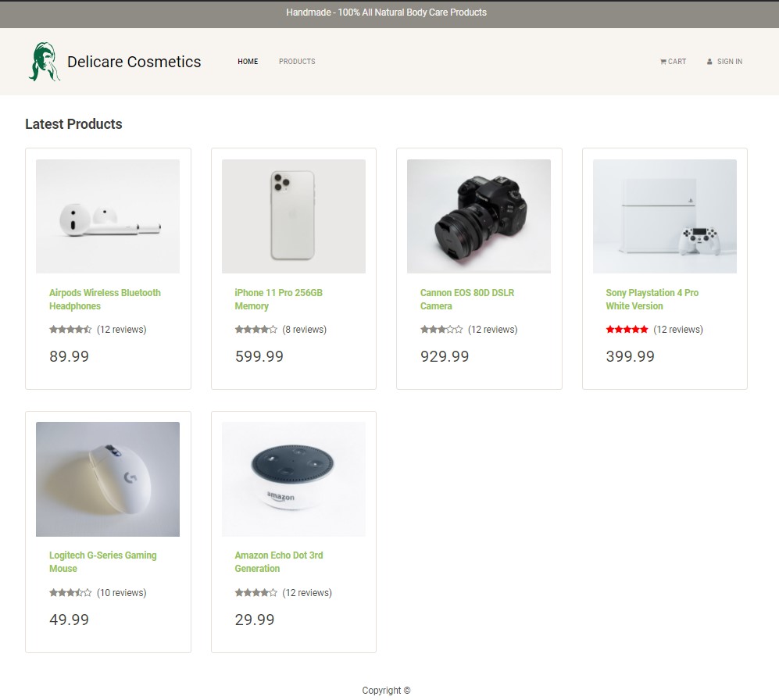Click Airpods Wireless Bluetooth Headphones title

105,299
